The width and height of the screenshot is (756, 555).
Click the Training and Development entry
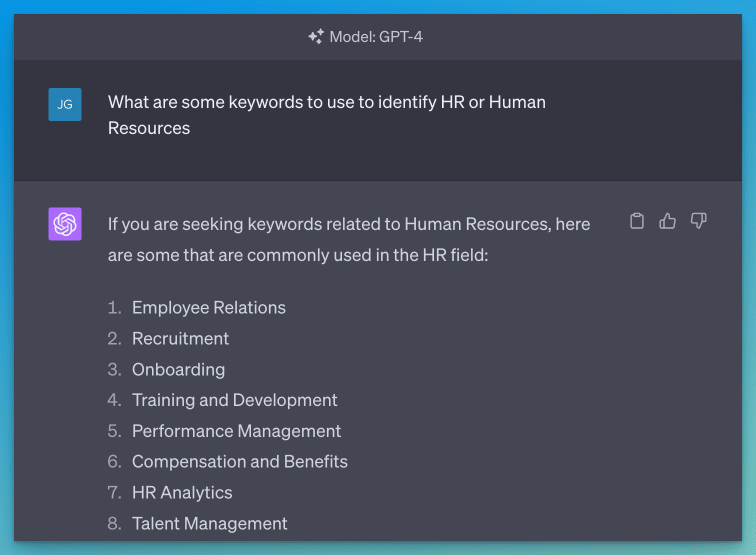click(234, 400)
